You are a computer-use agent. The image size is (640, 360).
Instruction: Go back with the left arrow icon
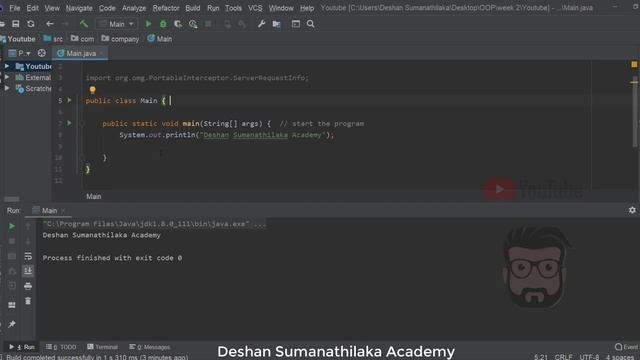(49, 24)
